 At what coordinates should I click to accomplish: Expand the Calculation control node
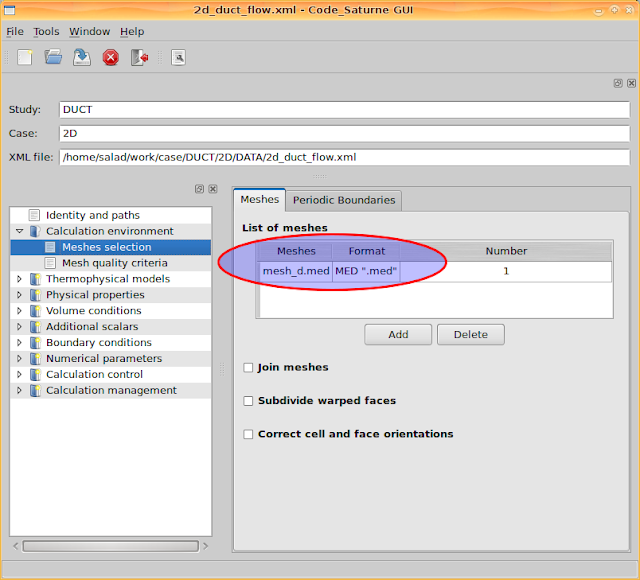tap(19, 374)
